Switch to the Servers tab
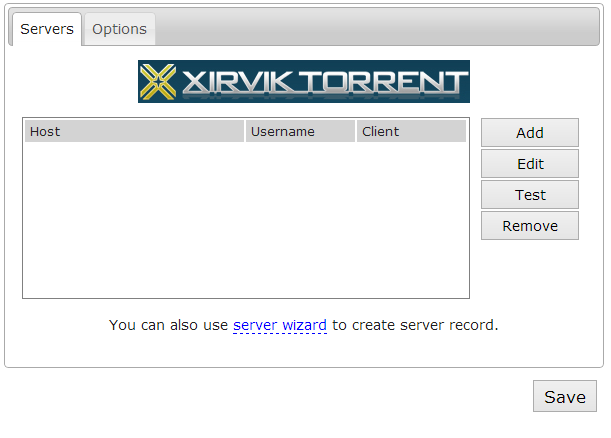611x438 pixels. click(47, 29)
